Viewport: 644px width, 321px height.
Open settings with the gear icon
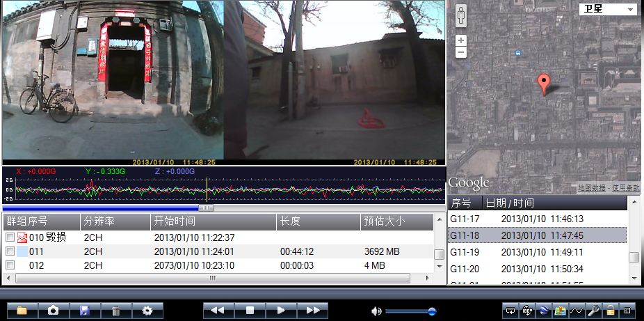pos(147,311)
